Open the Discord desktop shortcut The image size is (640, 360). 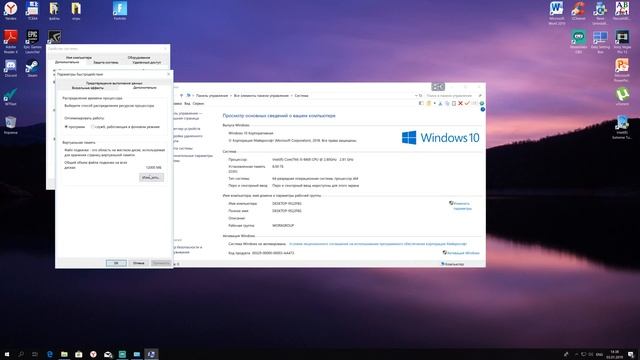point(11,68)
